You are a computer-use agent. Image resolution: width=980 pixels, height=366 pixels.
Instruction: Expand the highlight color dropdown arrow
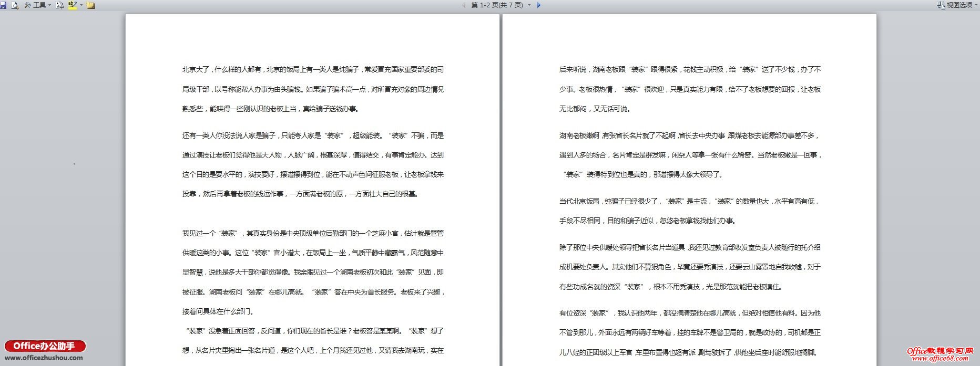81,5
